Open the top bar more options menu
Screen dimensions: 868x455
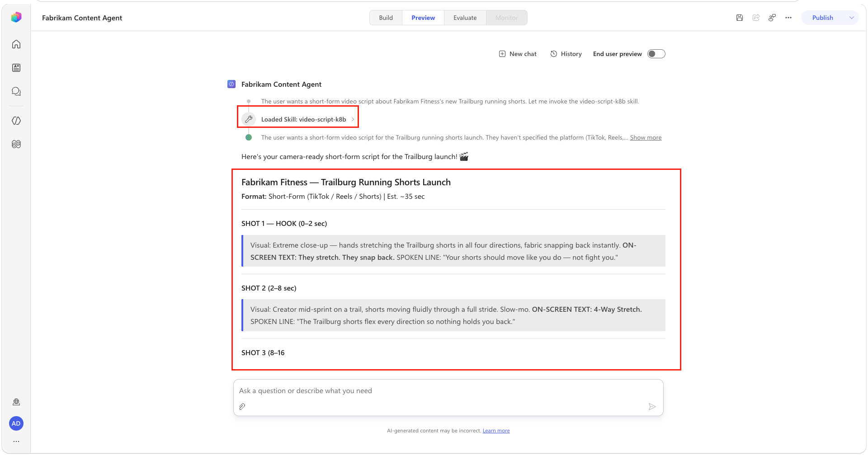(x=788, y=18)
